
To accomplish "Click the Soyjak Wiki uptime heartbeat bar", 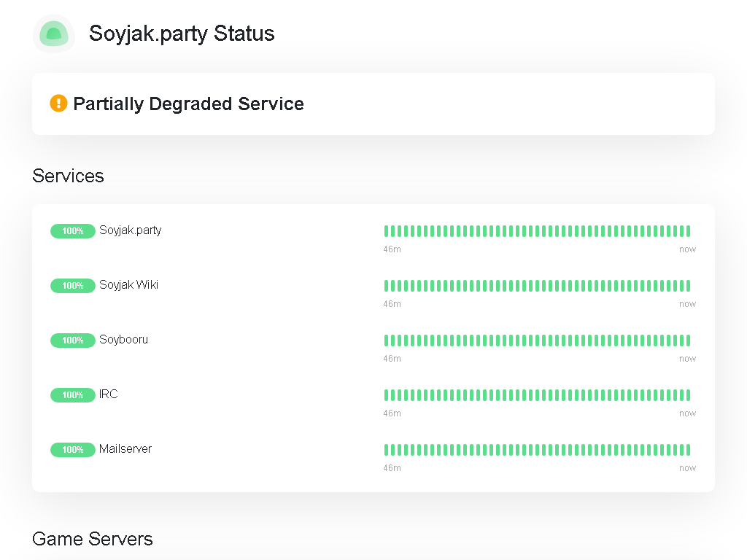I will pos(537,286).
